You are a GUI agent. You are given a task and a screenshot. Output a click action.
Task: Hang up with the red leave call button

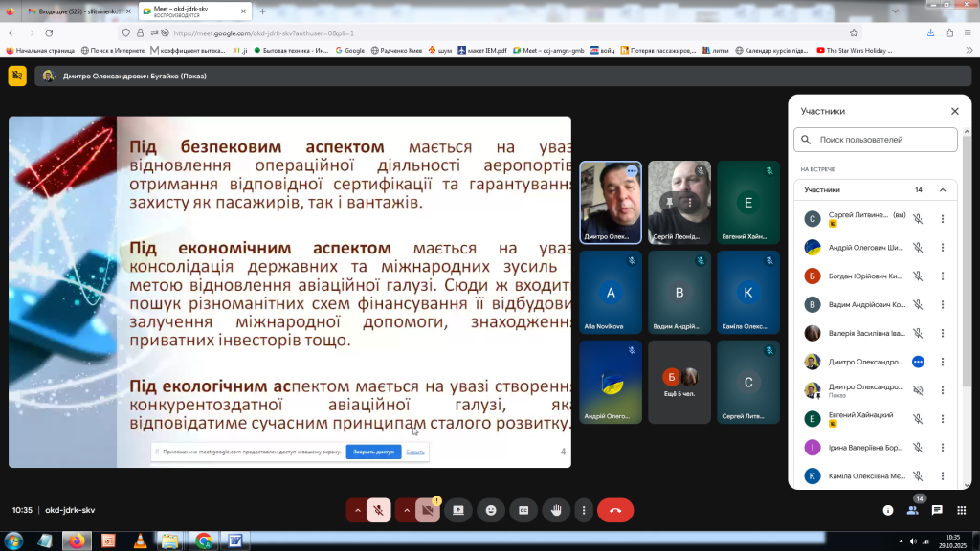pyautogui.click(x=614, y=510)
